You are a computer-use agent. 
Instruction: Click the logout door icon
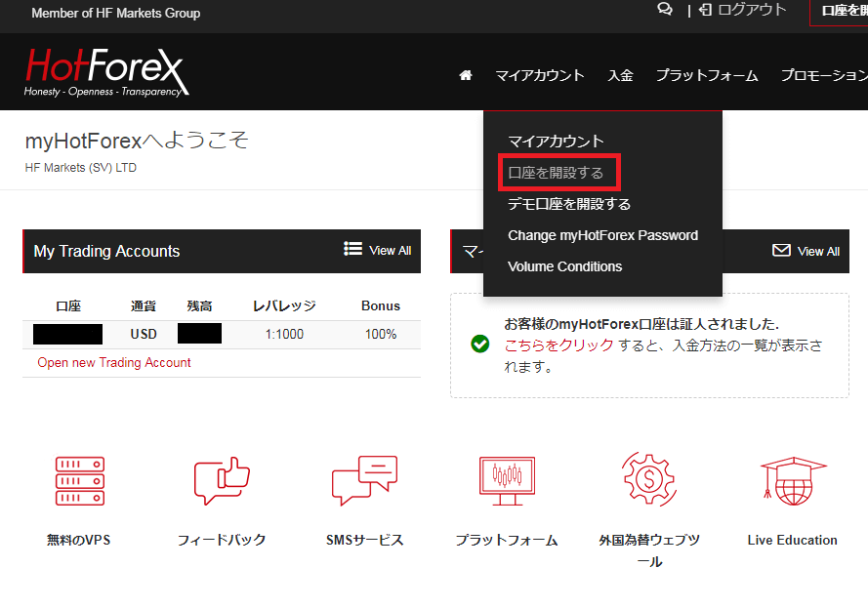[x=705, y=10]
